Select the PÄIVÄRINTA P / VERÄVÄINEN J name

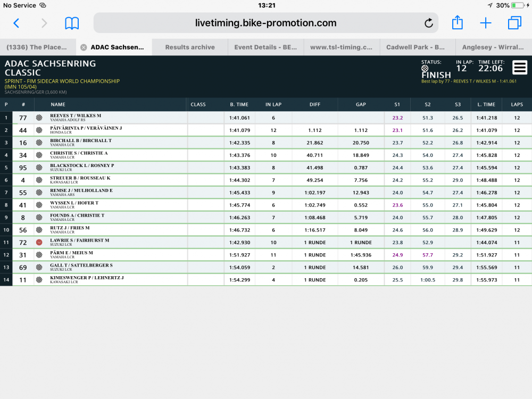coord(86,128)
